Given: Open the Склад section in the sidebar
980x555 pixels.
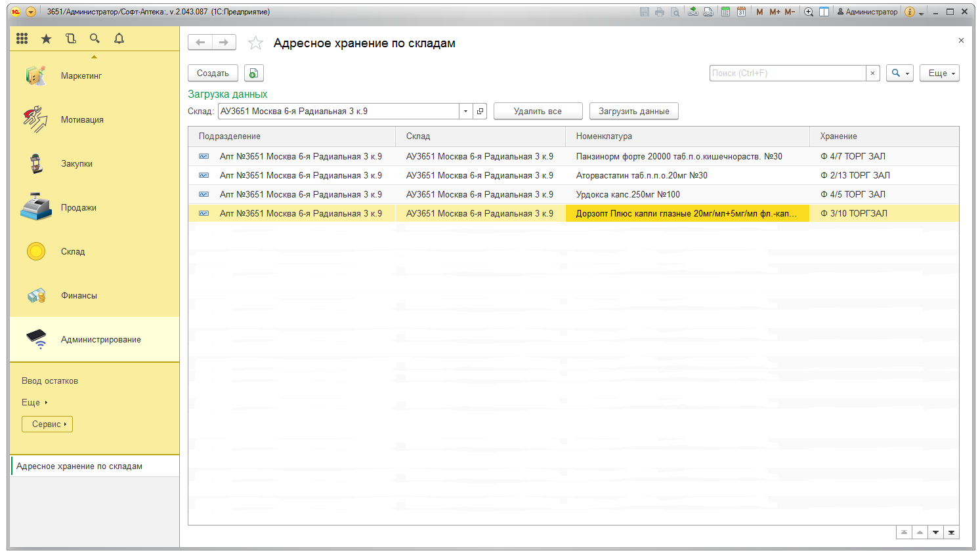Looking at the screenshot, I should coord(73,252).
